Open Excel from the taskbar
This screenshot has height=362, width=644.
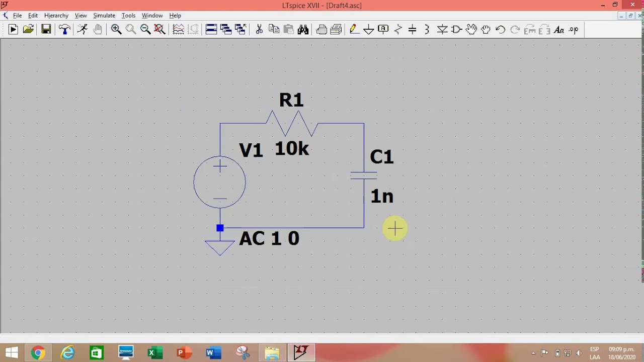pyautogui.click(x=154, y=353)
